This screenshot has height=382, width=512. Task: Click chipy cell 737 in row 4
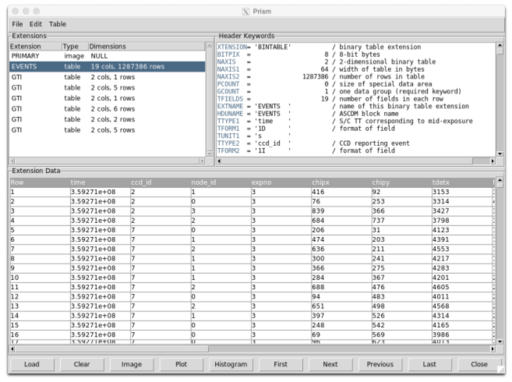[402, 221]
